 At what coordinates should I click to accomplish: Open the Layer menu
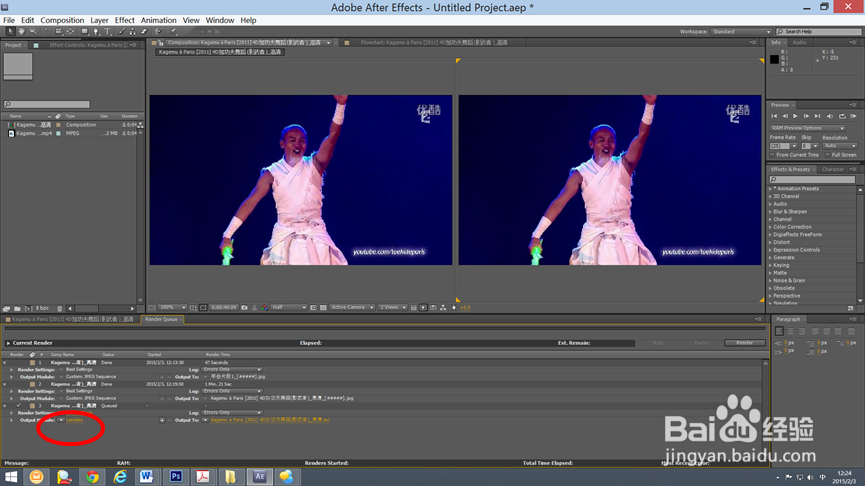pos(99,20)
